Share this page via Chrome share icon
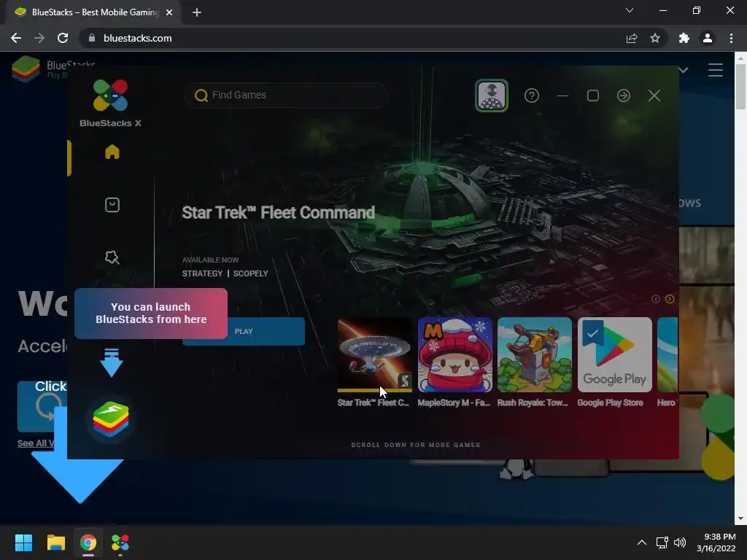 [631, 38]
